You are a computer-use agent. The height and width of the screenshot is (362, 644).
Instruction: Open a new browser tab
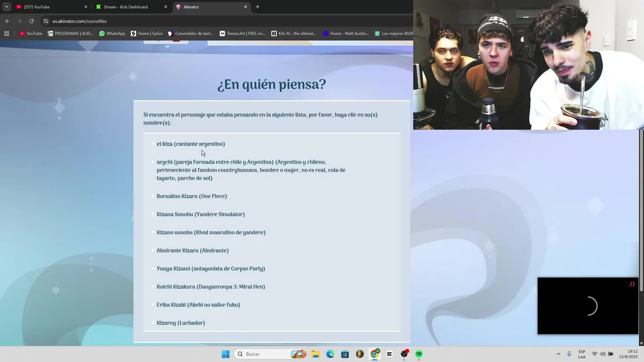pos(258,7)
